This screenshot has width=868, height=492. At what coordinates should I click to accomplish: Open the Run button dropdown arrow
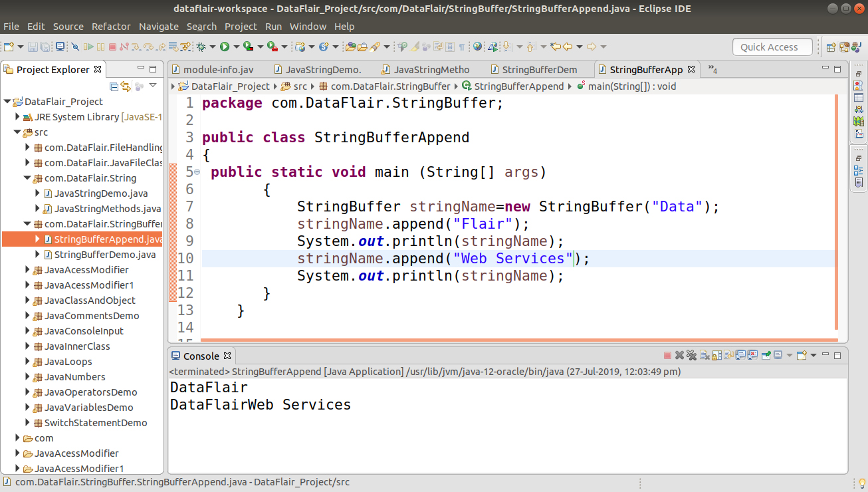235,47
